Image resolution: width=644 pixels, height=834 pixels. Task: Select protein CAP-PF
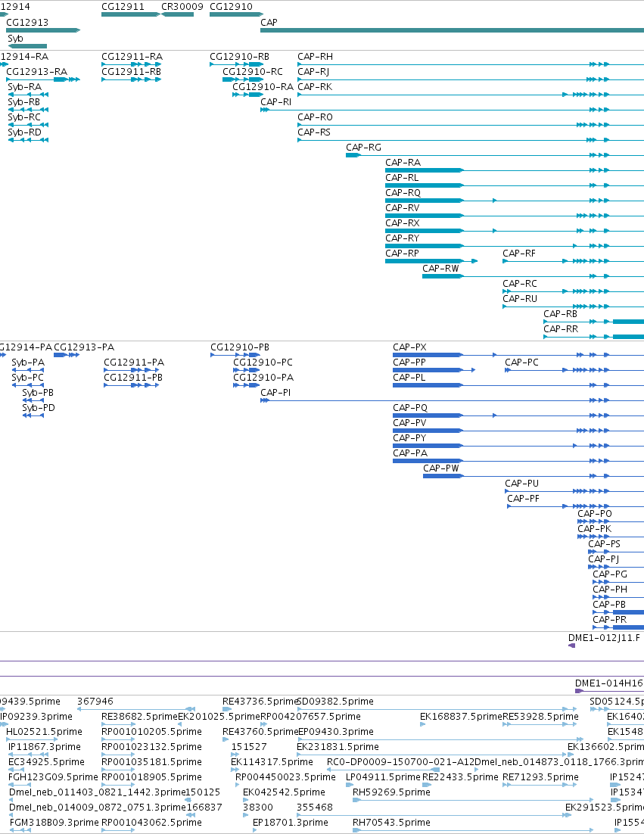pyautogui.click(x=575, y=506)
